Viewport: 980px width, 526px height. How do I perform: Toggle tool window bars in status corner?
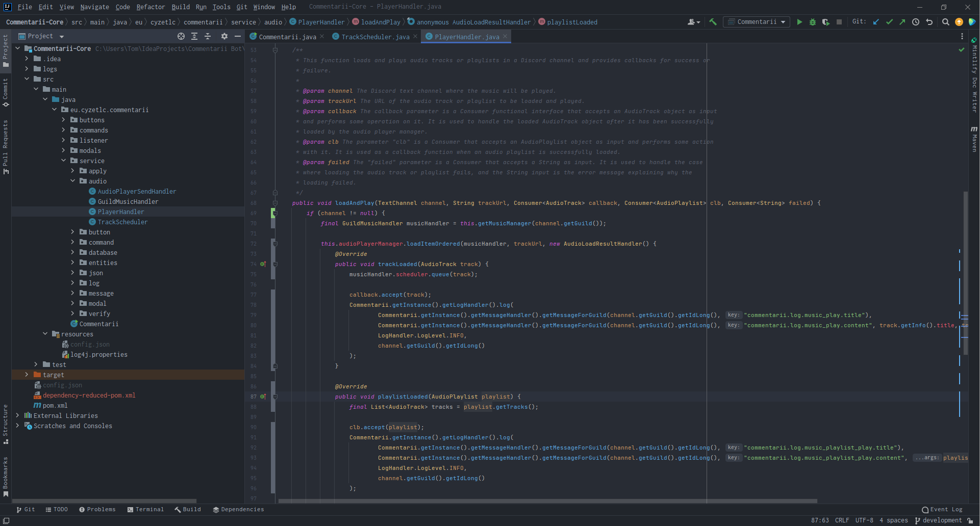coord(6,520)
